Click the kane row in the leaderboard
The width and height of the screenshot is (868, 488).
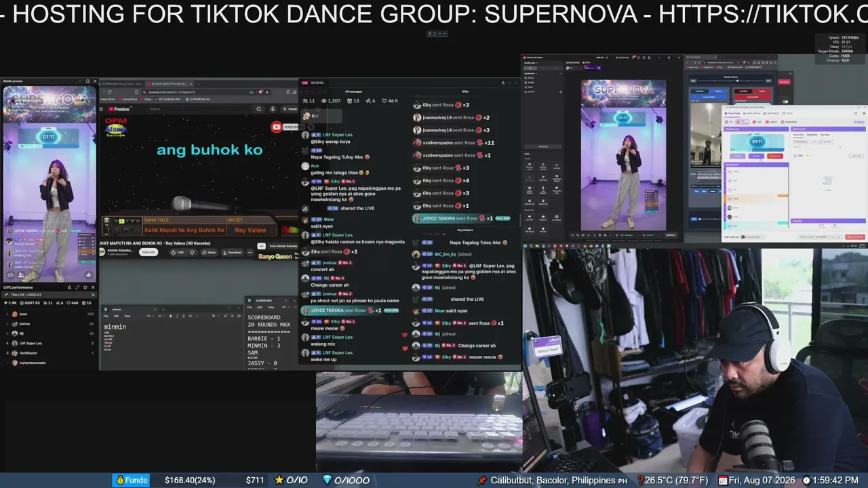coord(50,314)
